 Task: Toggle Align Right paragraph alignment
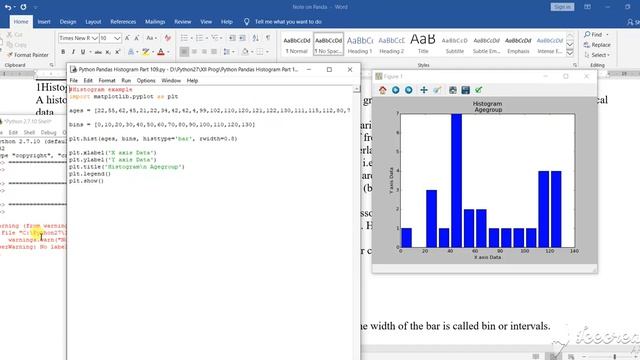(x=204, y=52)
